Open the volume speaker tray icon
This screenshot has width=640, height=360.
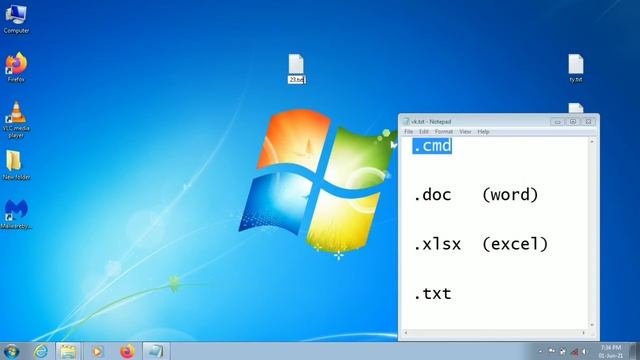pos(585,351)
